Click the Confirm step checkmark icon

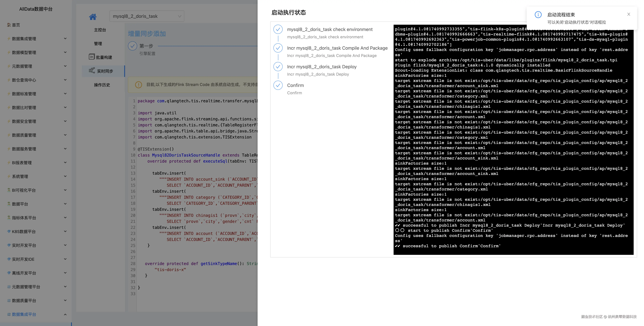(x=278, y=85)
